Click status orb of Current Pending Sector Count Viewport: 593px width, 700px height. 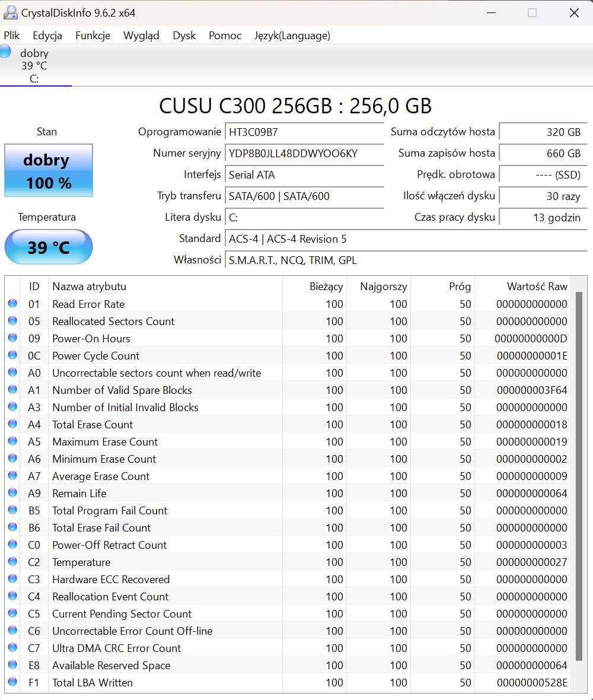pos(12,613)
